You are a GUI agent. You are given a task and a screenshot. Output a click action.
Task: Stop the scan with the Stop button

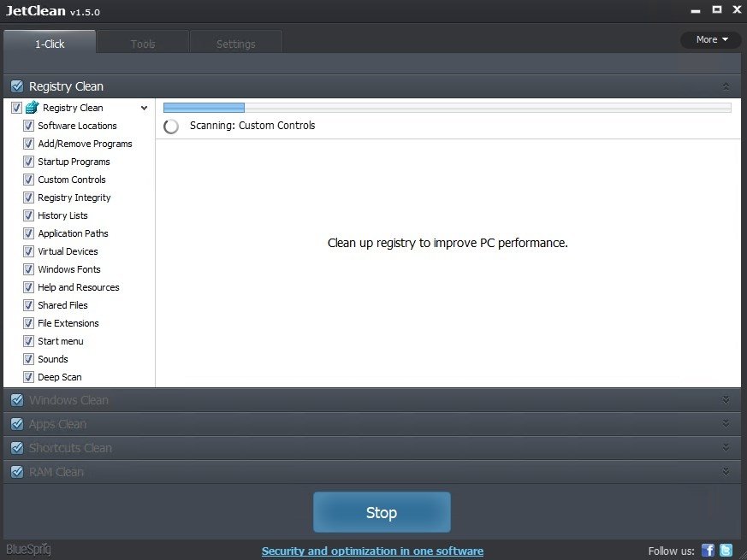382,512
